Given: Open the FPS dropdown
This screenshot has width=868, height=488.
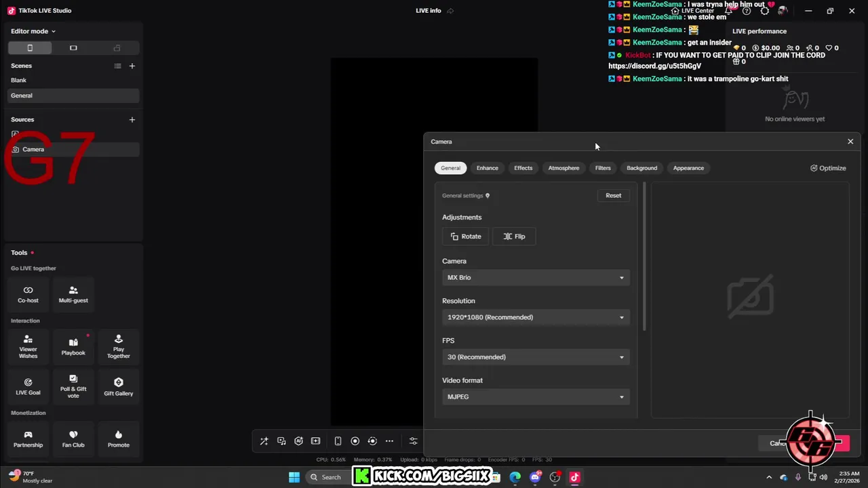Looking at the screenshot, I should (536, 357).
